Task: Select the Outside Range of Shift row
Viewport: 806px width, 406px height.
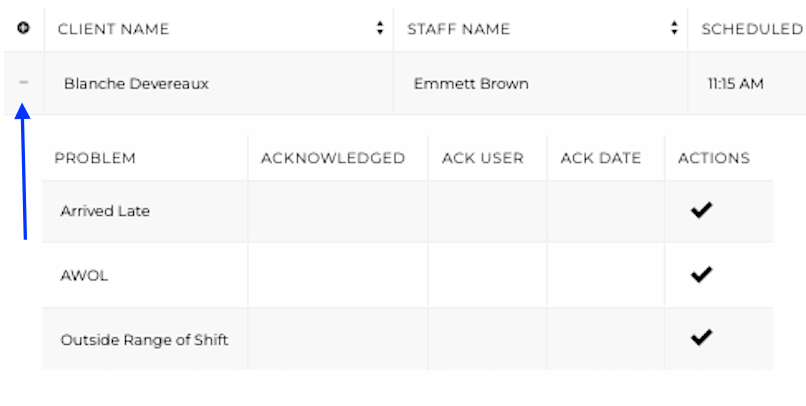Action: (x=144, y=339)
